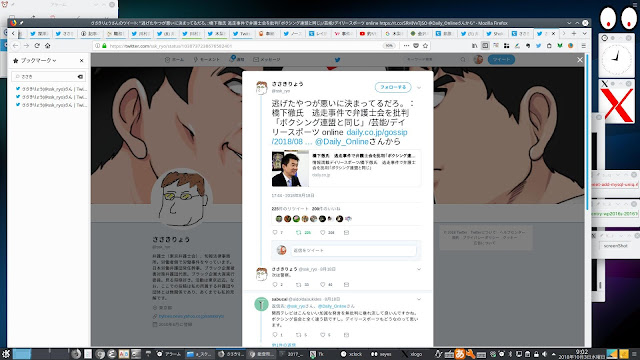Expand options chevron on ささきりょう reply tweet
This screenshot has width=640, height=360.
click(x=419, y=269)
